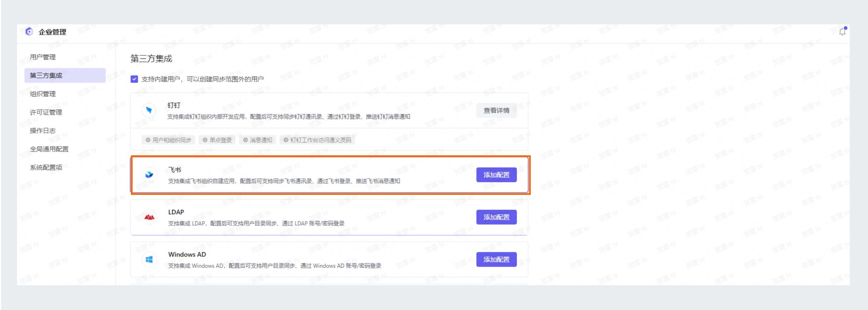
Task: Uncheck 支持内建用户 checkbox
Action: (x=134, y=79)
